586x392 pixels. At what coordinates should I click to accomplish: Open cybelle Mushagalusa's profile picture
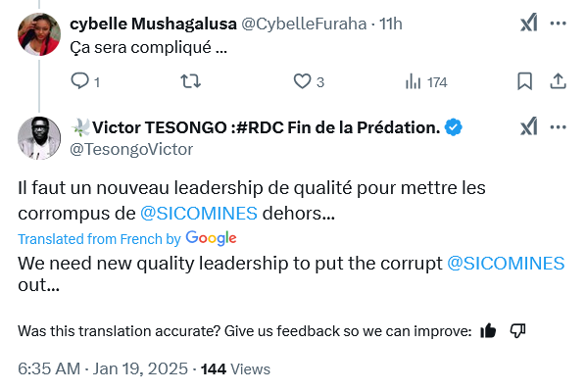click(39, 34)
